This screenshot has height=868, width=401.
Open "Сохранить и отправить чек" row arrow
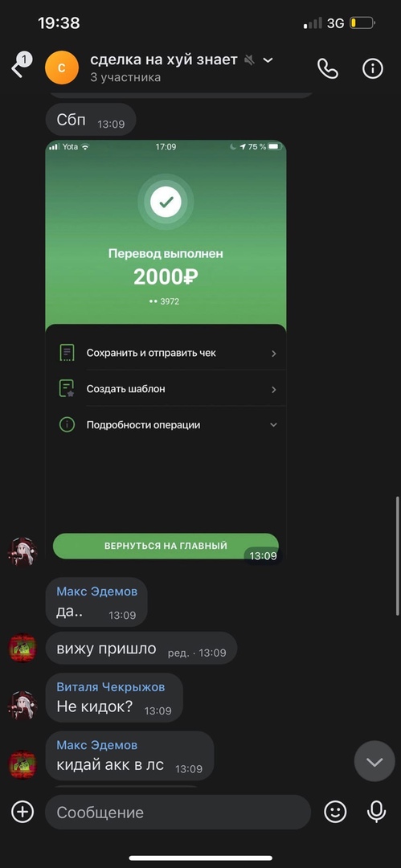click(273, 353)
